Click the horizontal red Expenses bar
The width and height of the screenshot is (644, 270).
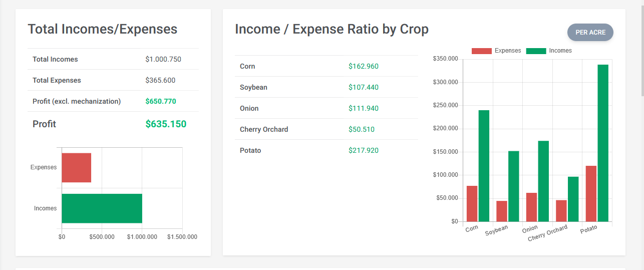click(x=76, y=168)
